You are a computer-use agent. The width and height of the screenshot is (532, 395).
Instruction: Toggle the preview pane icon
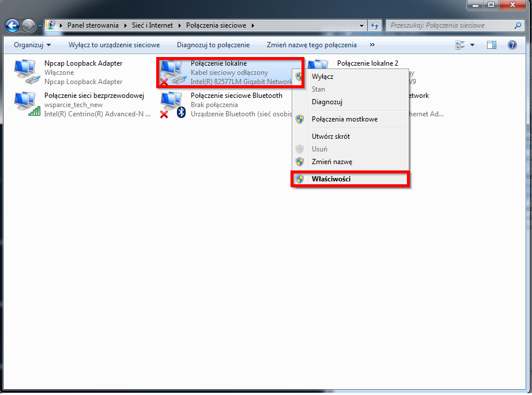[492, 45]
